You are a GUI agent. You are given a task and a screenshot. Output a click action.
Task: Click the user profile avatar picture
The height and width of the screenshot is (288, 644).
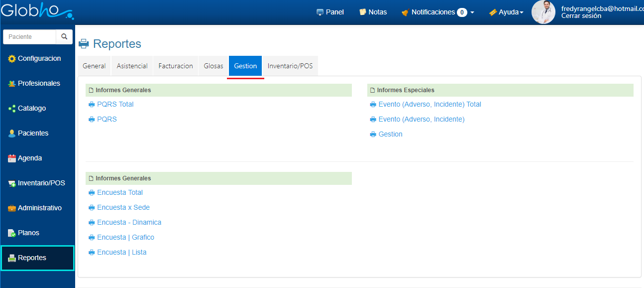(543, 12)
